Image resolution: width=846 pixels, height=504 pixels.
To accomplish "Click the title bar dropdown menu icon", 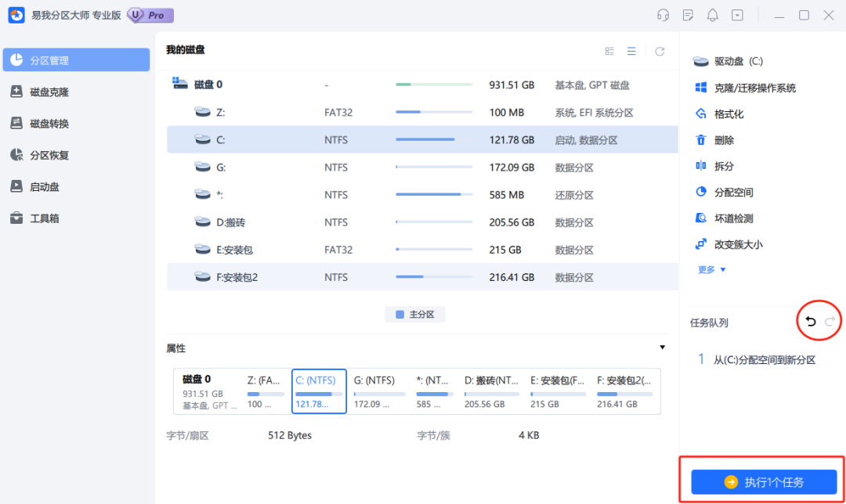I will [x=737, y=15].
